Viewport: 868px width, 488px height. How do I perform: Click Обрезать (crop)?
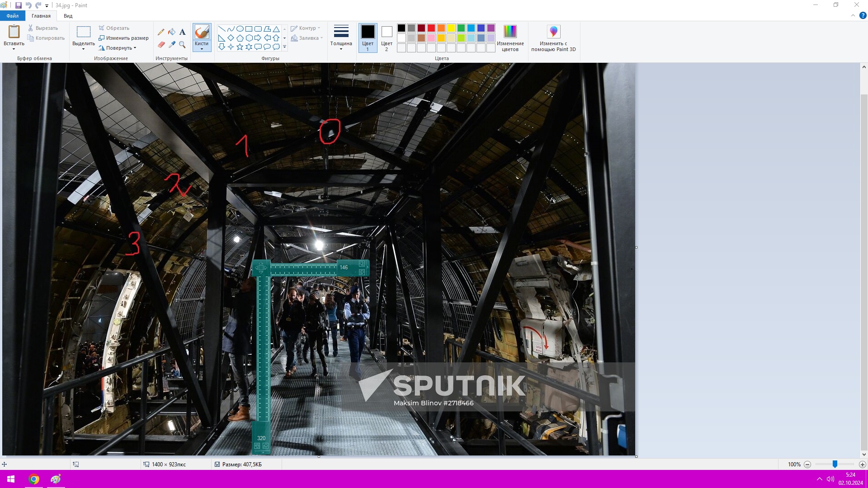pos(114,28)
